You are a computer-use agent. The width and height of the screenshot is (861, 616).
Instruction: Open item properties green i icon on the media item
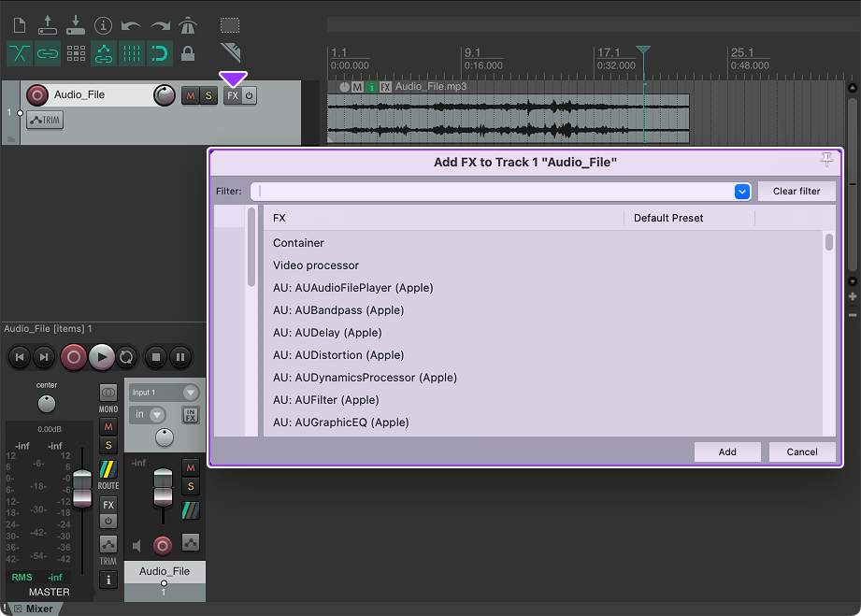(x=372, y=87)
